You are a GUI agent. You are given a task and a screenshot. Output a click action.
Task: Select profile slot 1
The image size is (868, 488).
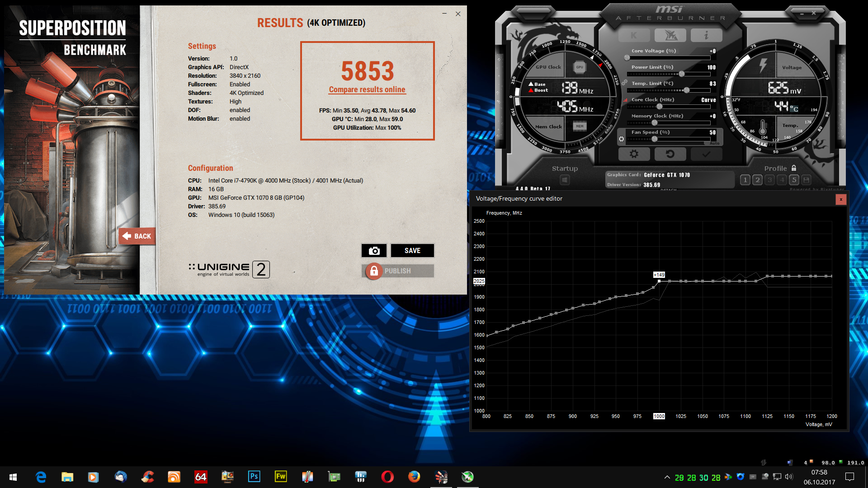click(x=745, y=180)
